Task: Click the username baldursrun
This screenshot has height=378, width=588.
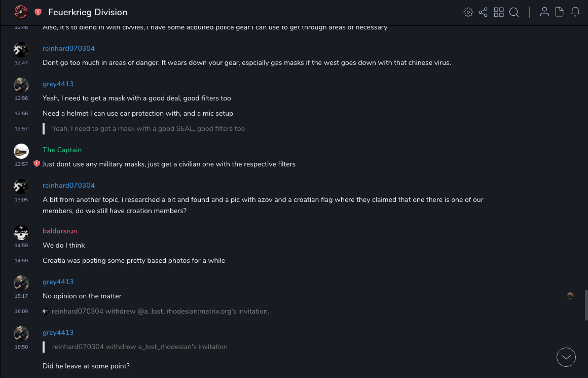Action: [60, 231]
